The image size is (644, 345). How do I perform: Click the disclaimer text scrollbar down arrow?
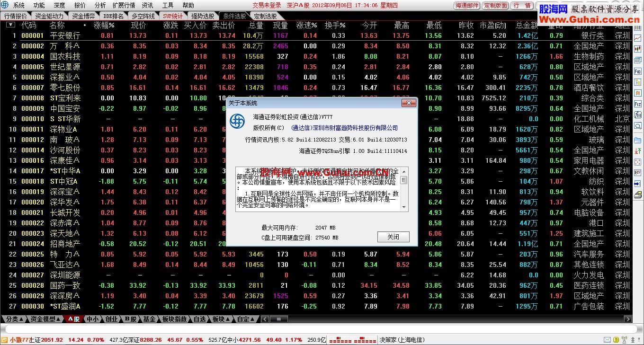404,207
